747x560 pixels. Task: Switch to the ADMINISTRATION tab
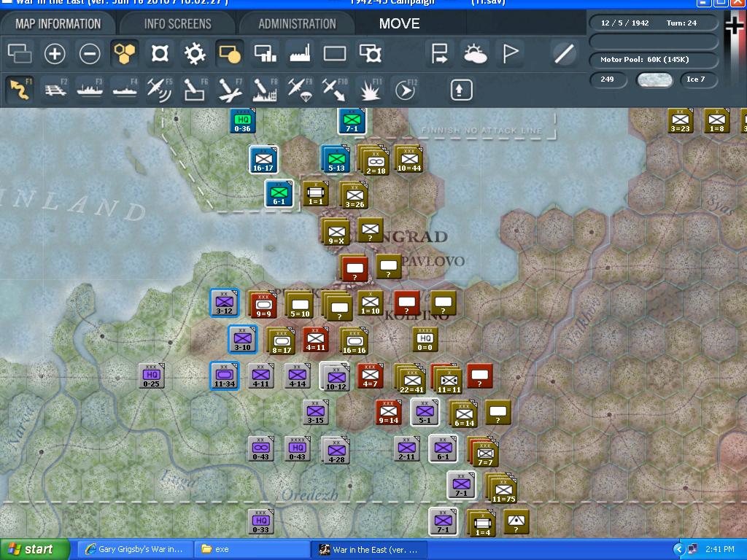(298, 23)
